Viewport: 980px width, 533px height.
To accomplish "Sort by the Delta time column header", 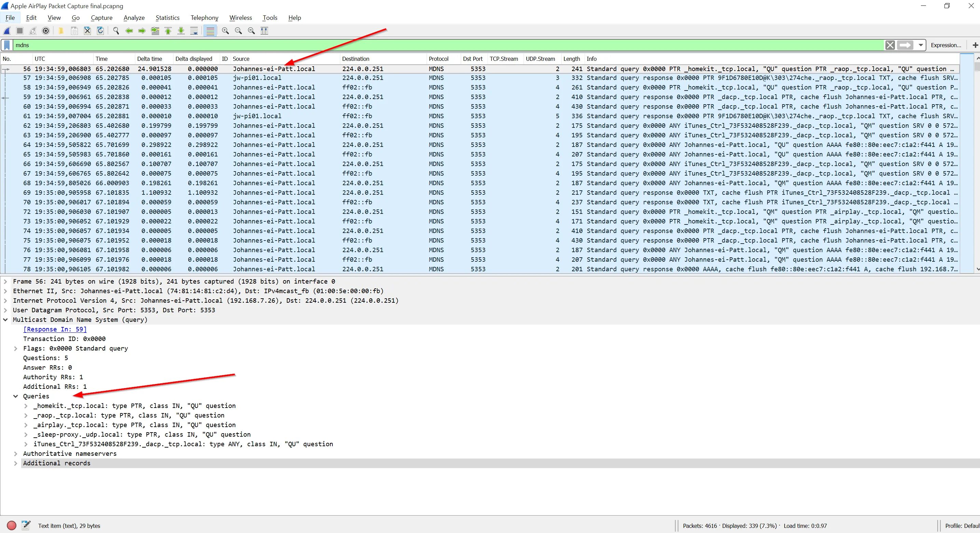I will pyautogui.click(x=154, y=58).
